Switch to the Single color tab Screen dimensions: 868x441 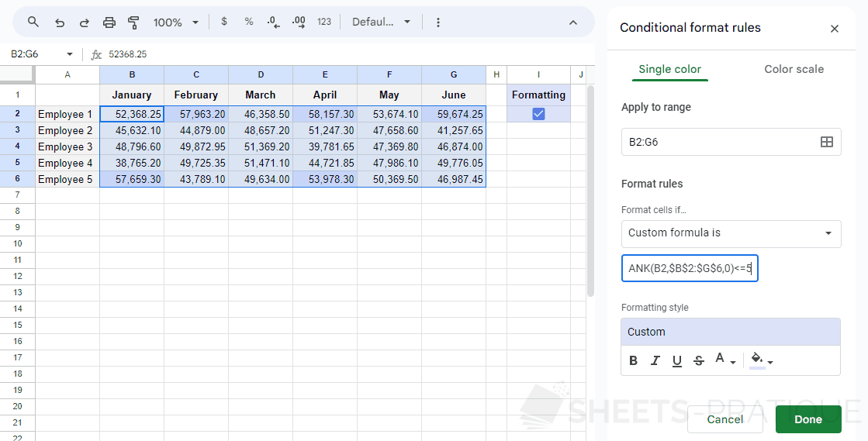tap(670, 69)
